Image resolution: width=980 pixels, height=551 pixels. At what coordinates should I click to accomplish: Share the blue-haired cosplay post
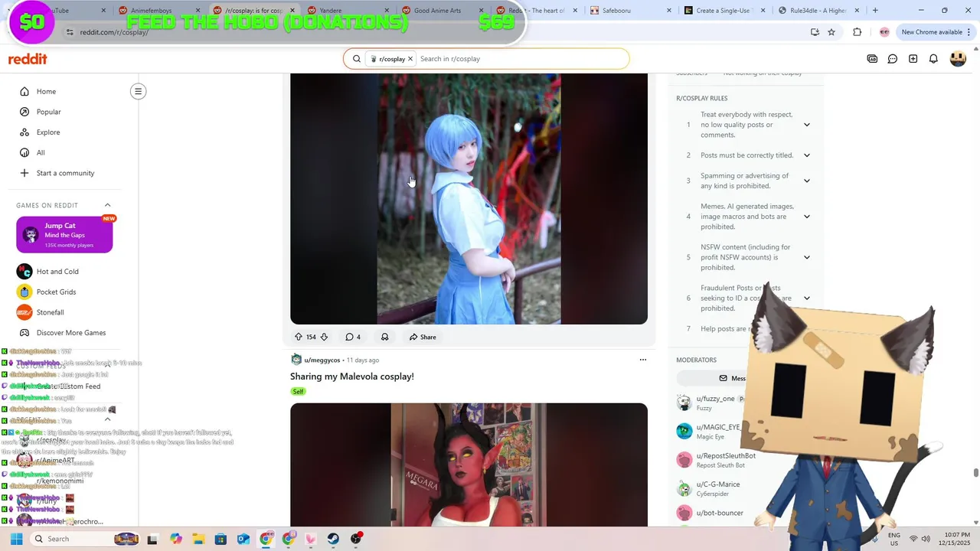pos(423,337)
